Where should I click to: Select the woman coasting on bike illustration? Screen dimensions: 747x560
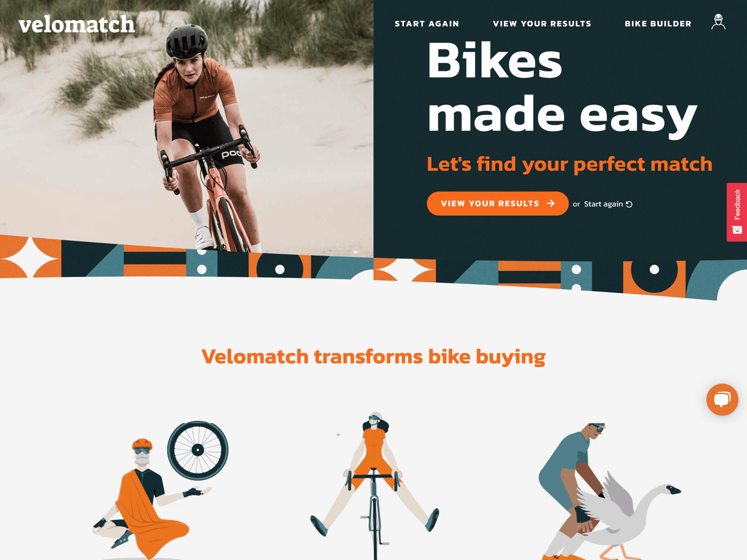tap(375, 485)
